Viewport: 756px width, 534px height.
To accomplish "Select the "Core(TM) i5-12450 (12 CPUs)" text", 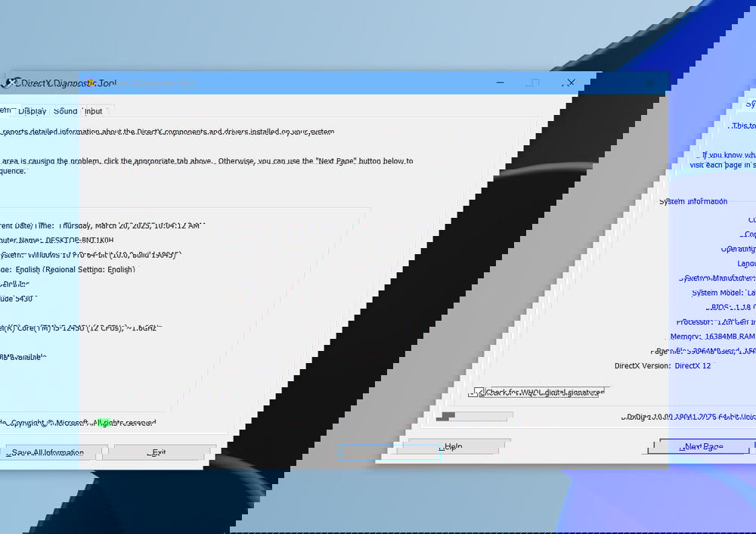I will click(x=69, y=328).
